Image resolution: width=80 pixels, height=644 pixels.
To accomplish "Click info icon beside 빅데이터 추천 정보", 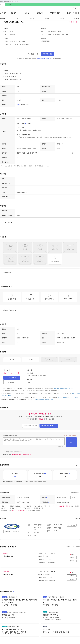I will tap(13, 592).
